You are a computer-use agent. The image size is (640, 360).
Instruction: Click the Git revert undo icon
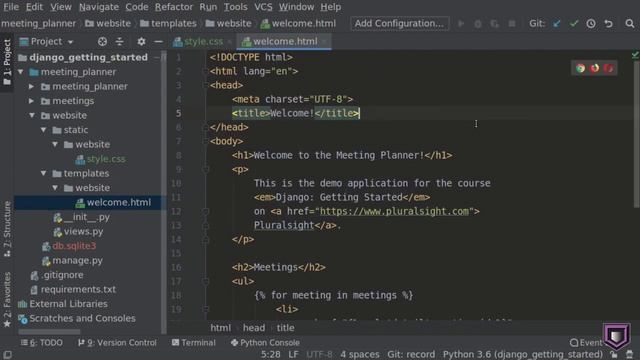(x=609, y=24)
